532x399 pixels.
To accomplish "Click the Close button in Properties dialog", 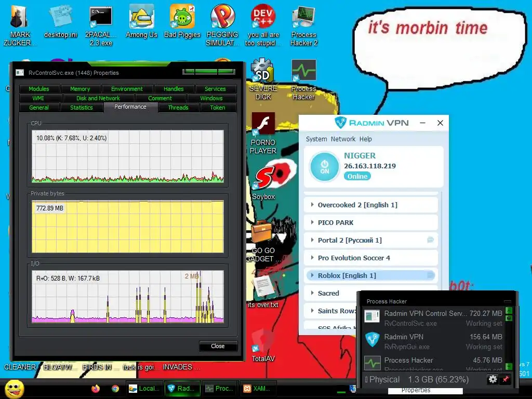I will click(x=218, y=346).
